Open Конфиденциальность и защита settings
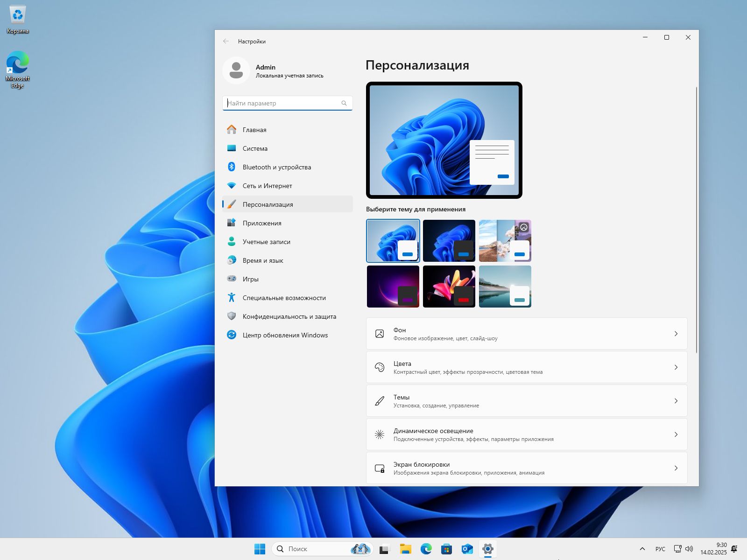The height and width of the screenshot is (560, 747). click(289, 316)
